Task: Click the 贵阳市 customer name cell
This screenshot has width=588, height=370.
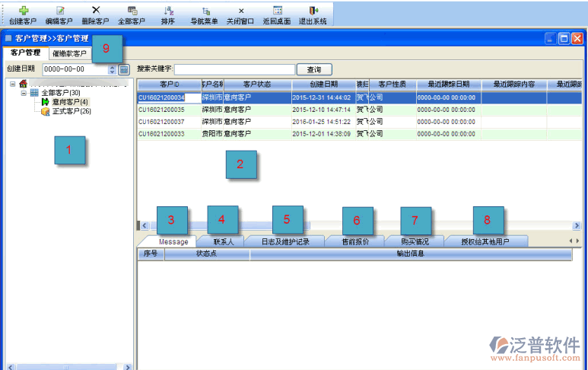Action: tap(212, 133)
